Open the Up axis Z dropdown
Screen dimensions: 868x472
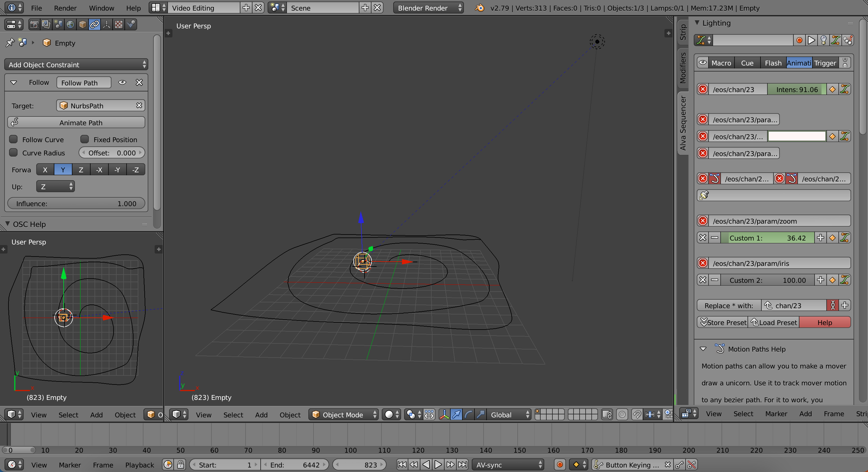pos(56,187)
